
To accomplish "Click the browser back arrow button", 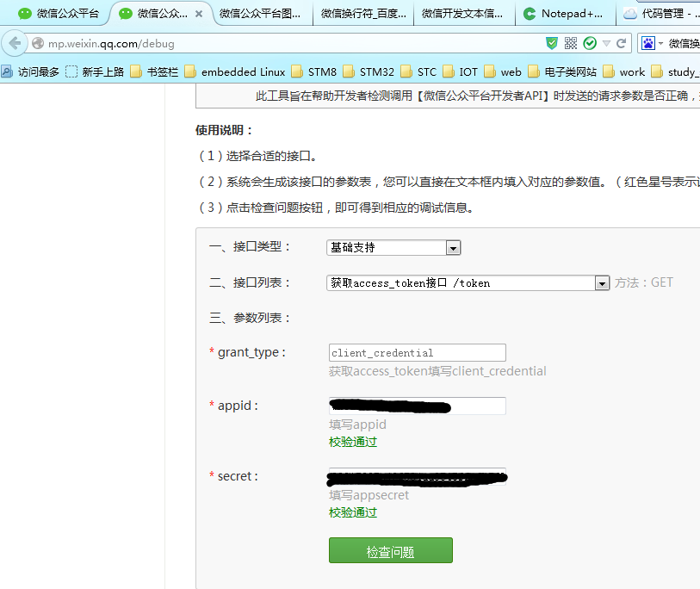I will point(15,43).
